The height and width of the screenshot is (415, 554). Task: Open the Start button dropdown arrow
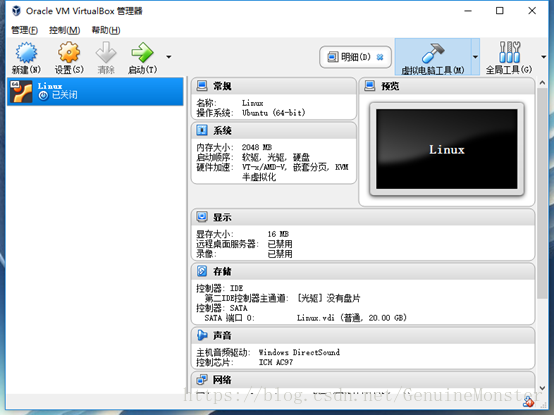point(169,57)
